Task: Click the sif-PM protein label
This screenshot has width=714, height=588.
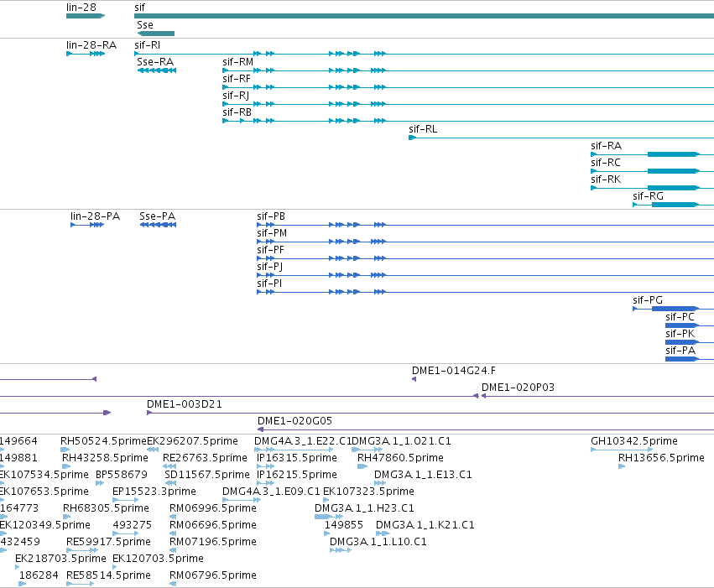Action: click(x=272, y=233)
